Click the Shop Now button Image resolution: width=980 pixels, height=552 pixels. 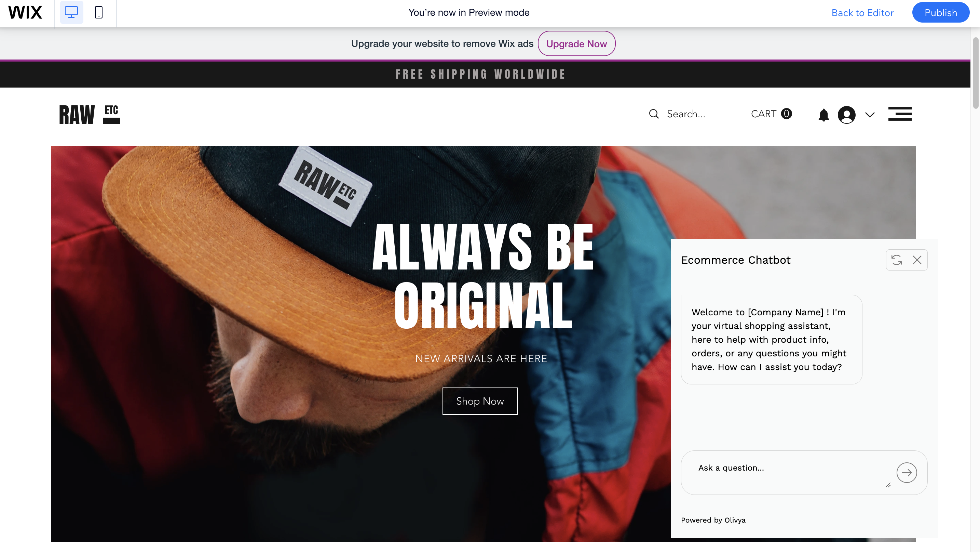click(480, 401)
